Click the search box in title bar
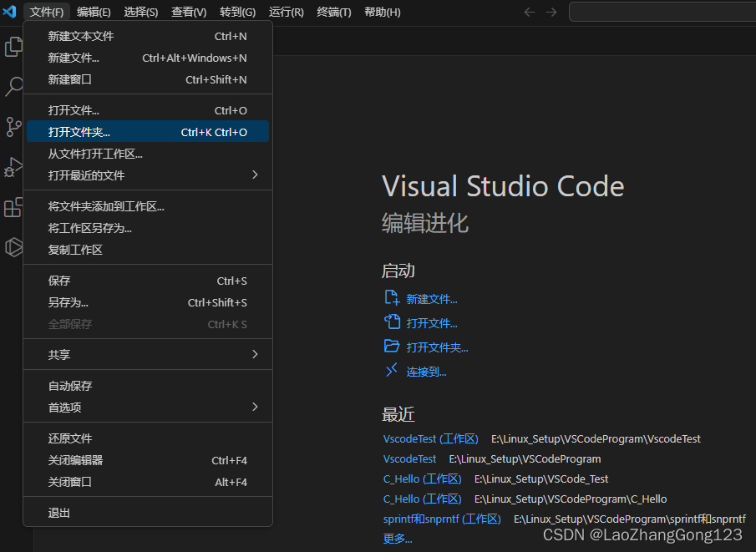Screen dimensions: 756x552 tap(660, 12)
